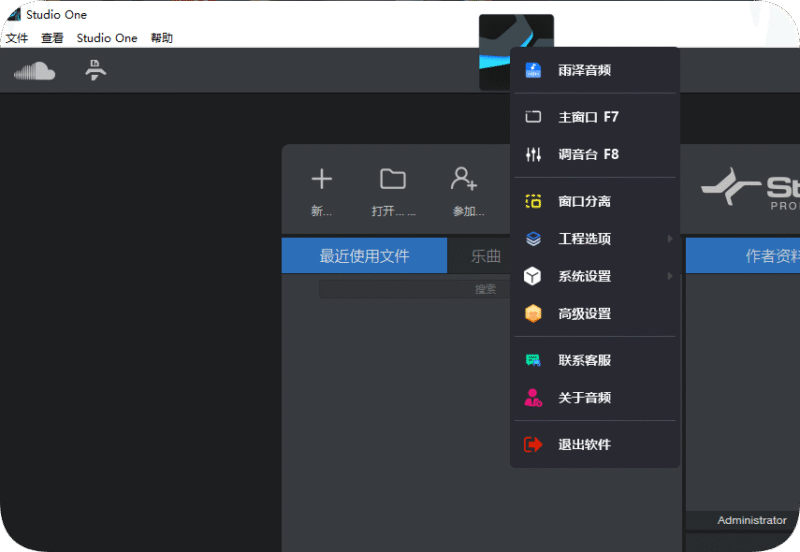The height and width of the screenshot is (552, 800).
Task: Click the Studio One Pro logo on start page
Action: [750, 187]
